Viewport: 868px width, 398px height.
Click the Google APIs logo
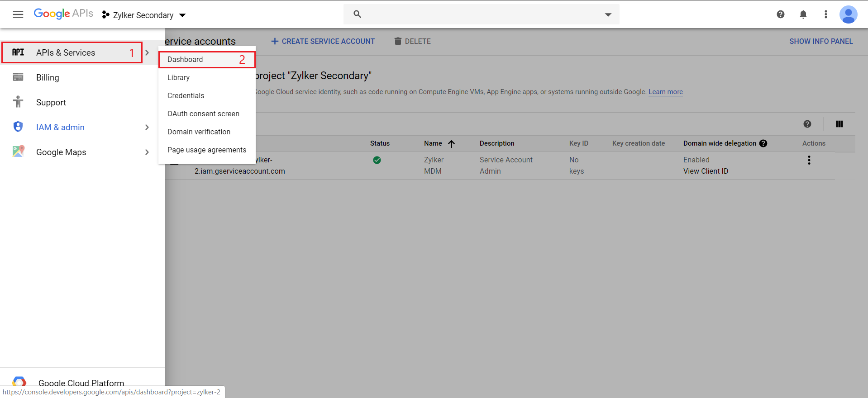(x=63, y=14)
